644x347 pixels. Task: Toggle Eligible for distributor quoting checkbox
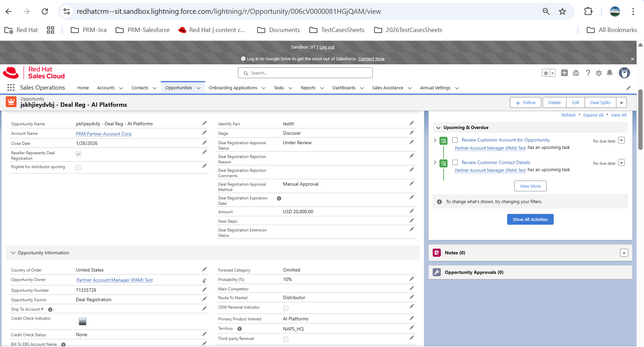click(x=79, y=168)
